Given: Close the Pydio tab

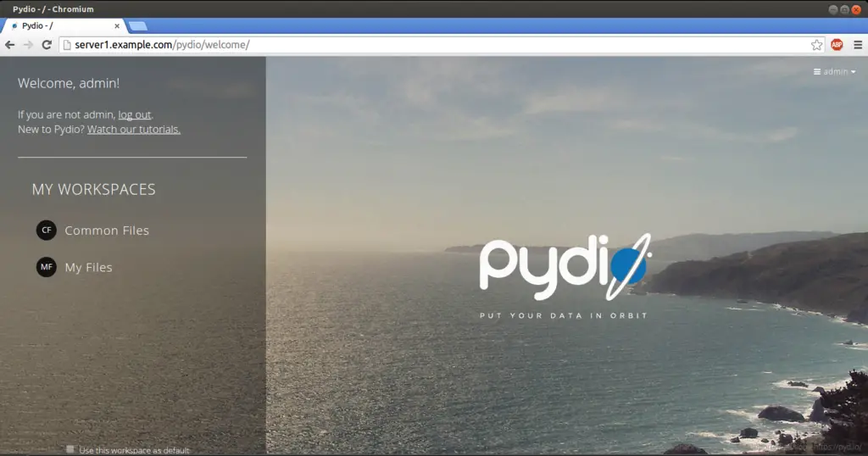Looking at the screenshot, I should [117, 26].
